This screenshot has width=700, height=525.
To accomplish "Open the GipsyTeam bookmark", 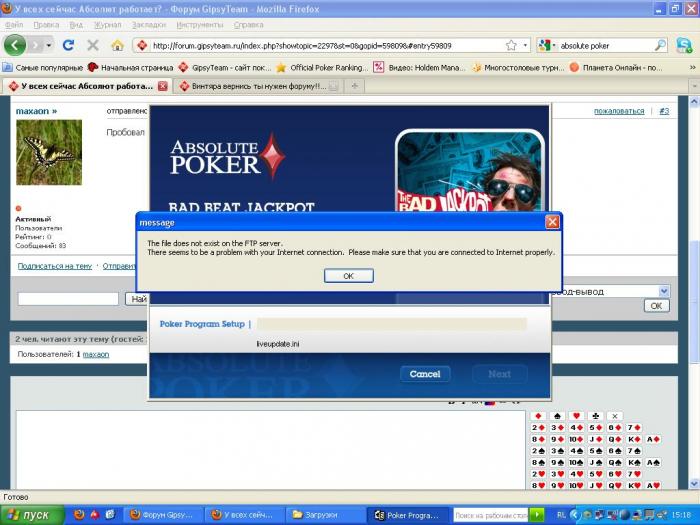I will click(x=225, y=67).
